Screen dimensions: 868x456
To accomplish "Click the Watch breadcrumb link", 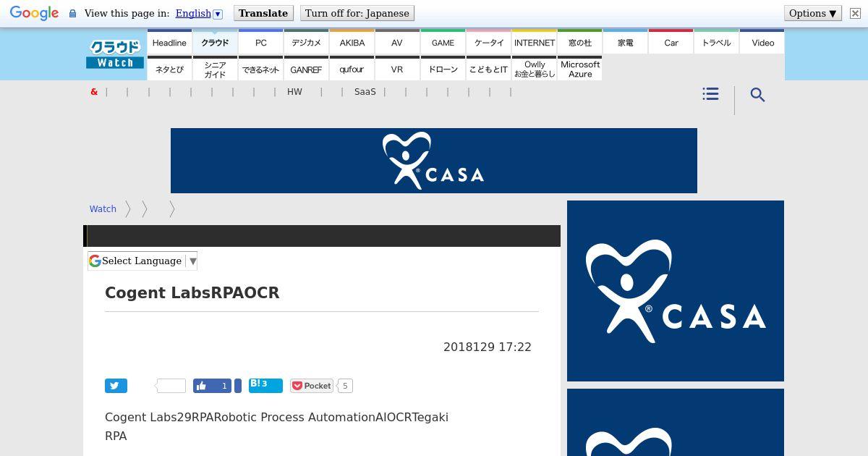I will [103, 208].
